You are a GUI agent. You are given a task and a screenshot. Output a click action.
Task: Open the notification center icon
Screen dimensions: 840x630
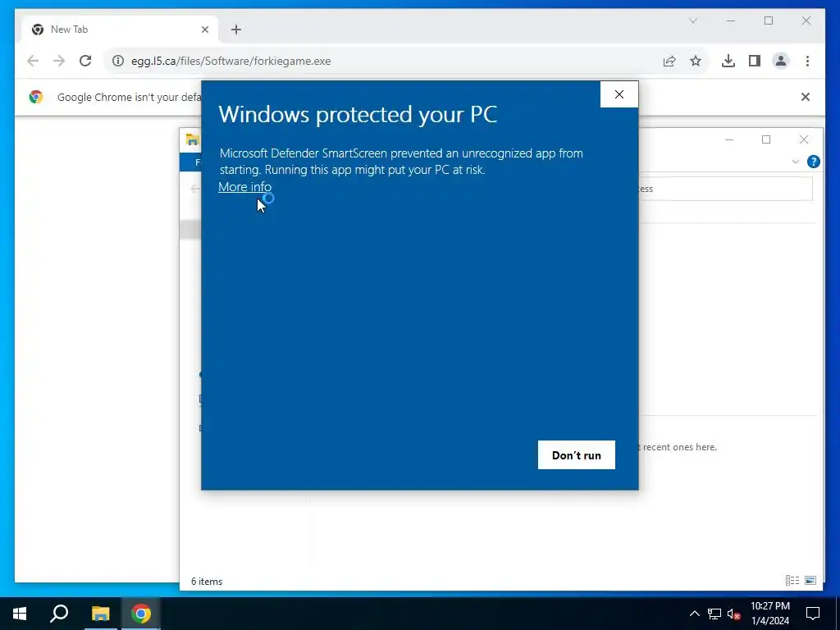[813, 614]
